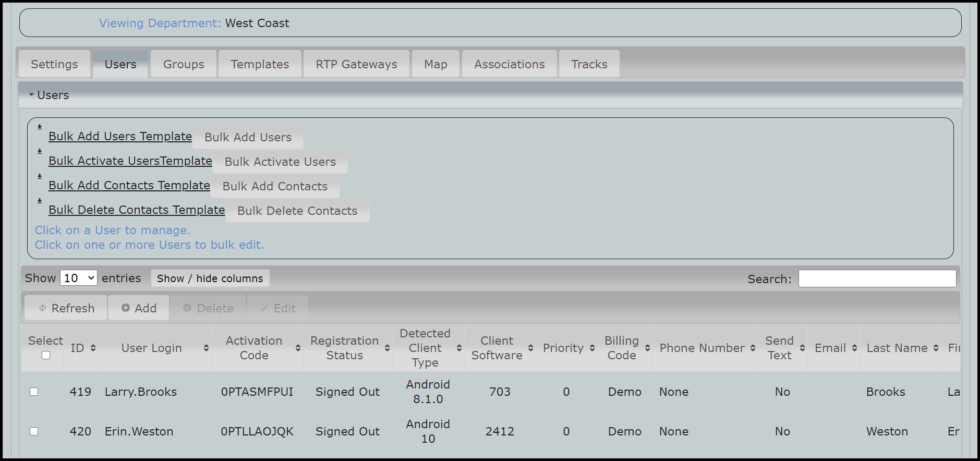Select checkbox for user Erin.Weston
Viewport: 980px width, 461px height.
pyautogui.click(x=34, y=431)
